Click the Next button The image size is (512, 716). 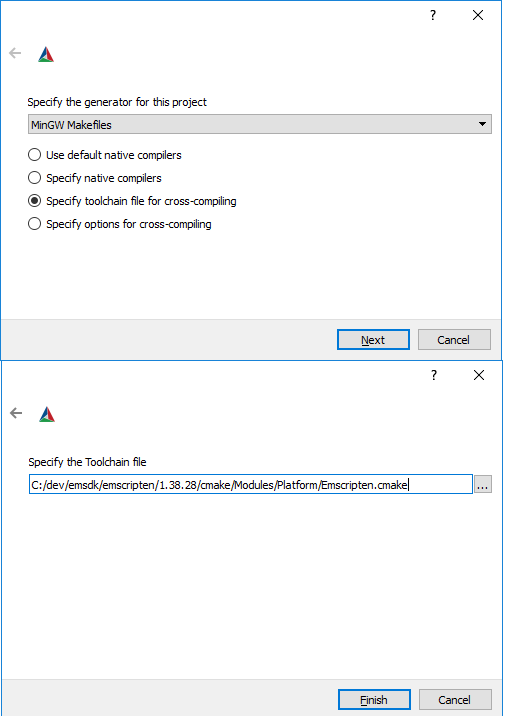(x=373, y=340)
